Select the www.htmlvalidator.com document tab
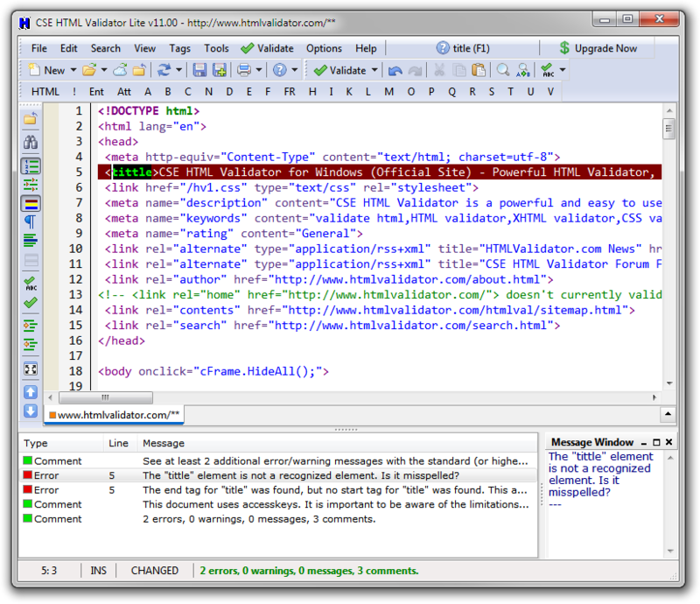The width and height of the screenshot is (700, 604). click(x=115, y=415)
